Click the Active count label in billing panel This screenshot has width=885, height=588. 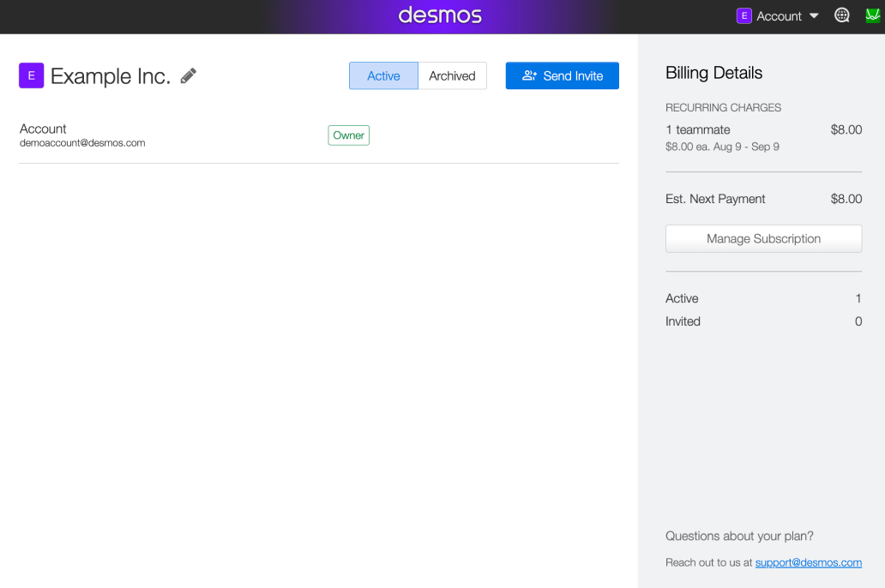(x=682, y=298)
